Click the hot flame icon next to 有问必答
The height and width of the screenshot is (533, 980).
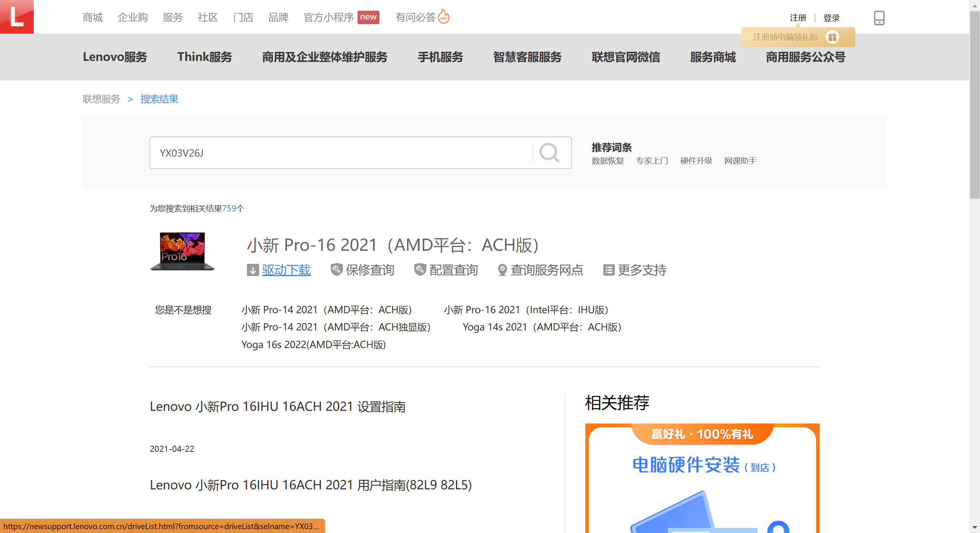(x=444, y=17)
